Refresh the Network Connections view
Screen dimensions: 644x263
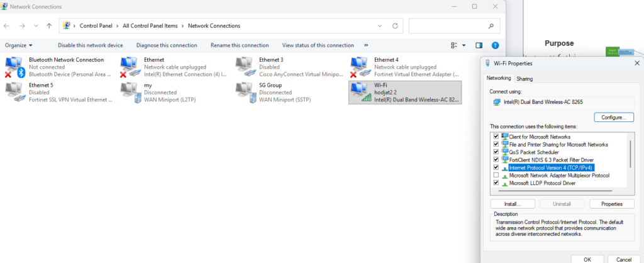(395, 25)
